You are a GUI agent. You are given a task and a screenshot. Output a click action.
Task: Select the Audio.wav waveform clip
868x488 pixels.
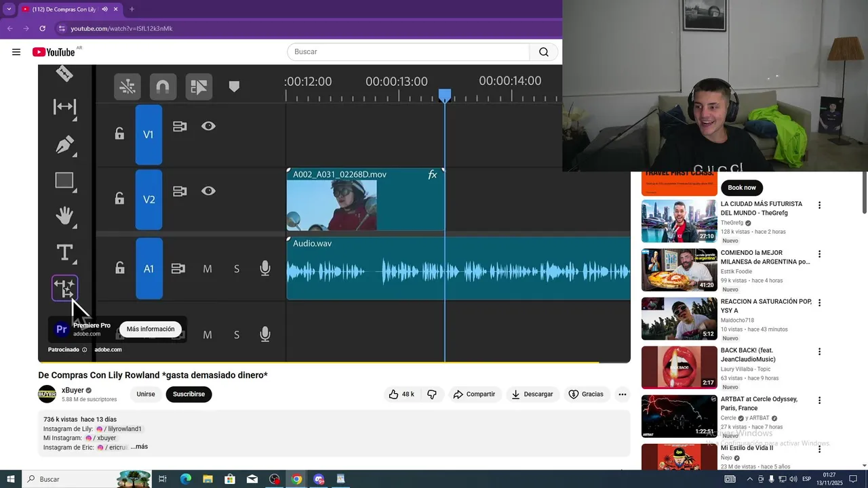click(458, 268)
